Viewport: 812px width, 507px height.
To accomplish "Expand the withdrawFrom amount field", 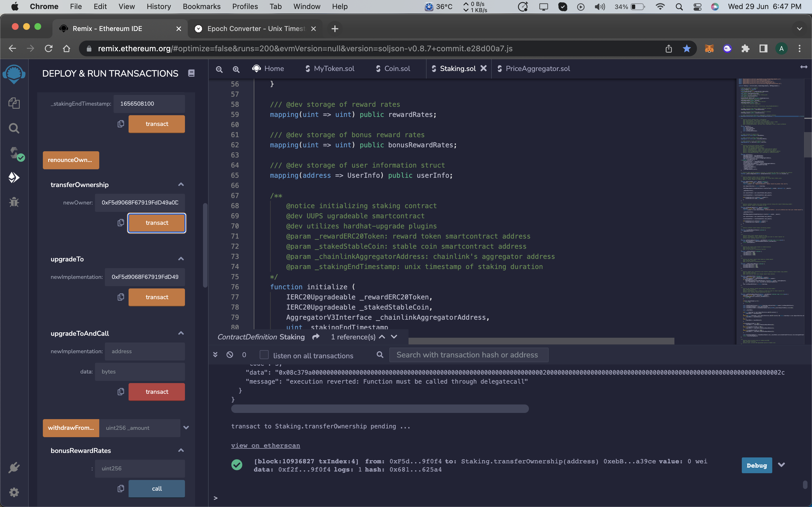I will coord(186,428).
